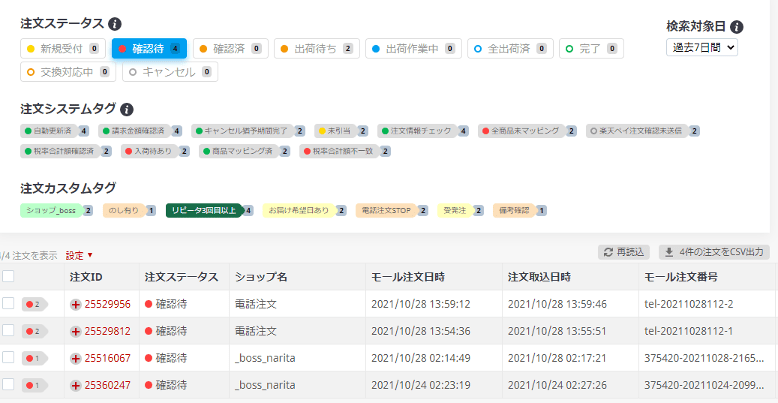Image resolution: width=778 pixels, height=403 pixels.
Task: Tick the select-all checkbox in table header
Action: 8,276
